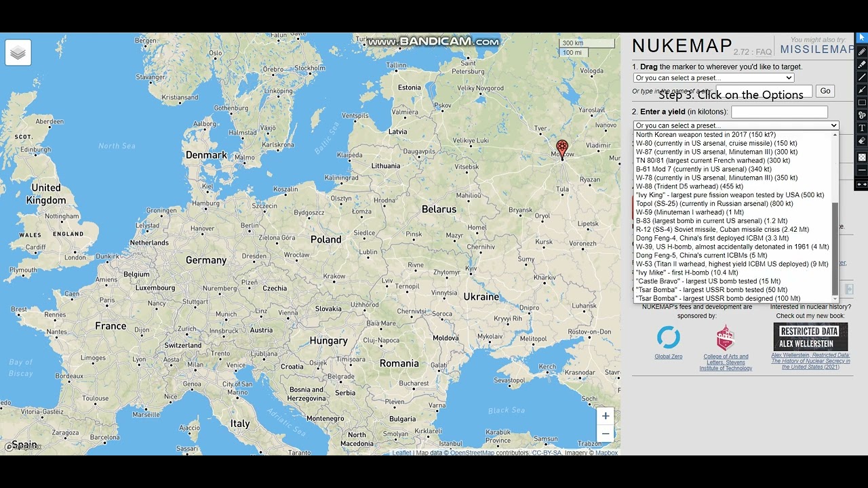Open the Global Zero link

(668, 357)
